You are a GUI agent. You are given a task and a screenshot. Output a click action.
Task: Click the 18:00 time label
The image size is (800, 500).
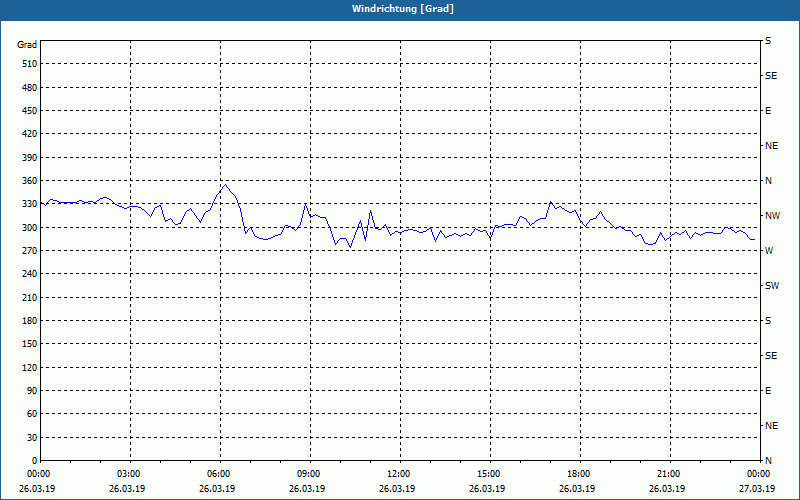coord(579,474)
